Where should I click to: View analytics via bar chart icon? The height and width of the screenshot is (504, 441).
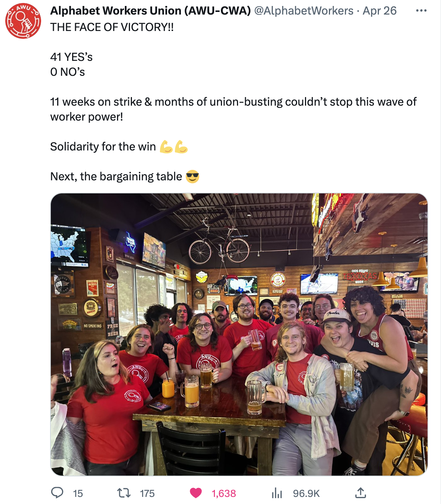(277, 493)
